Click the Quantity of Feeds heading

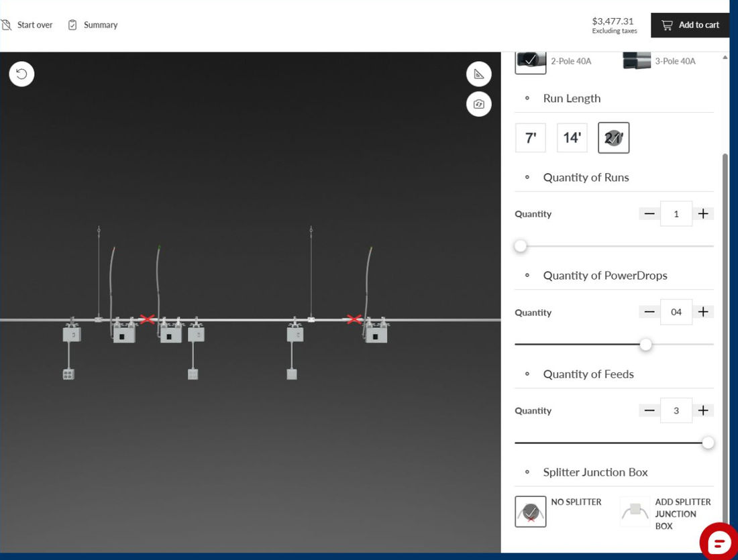tap(588, 374)
